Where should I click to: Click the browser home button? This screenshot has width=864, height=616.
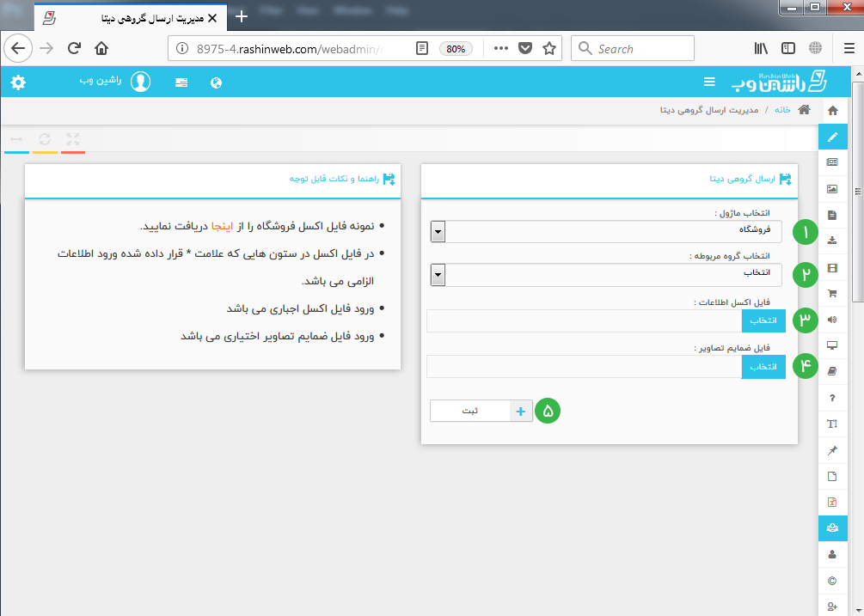click(x=101, y=48)
